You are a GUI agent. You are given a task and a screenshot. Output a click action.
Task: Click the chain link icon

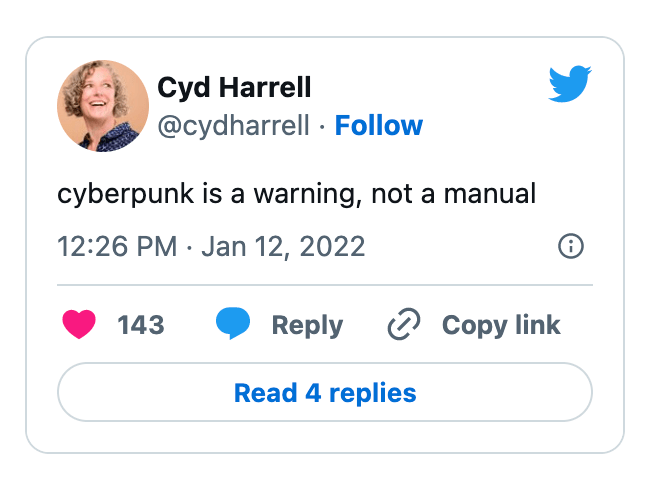point(404,325)
